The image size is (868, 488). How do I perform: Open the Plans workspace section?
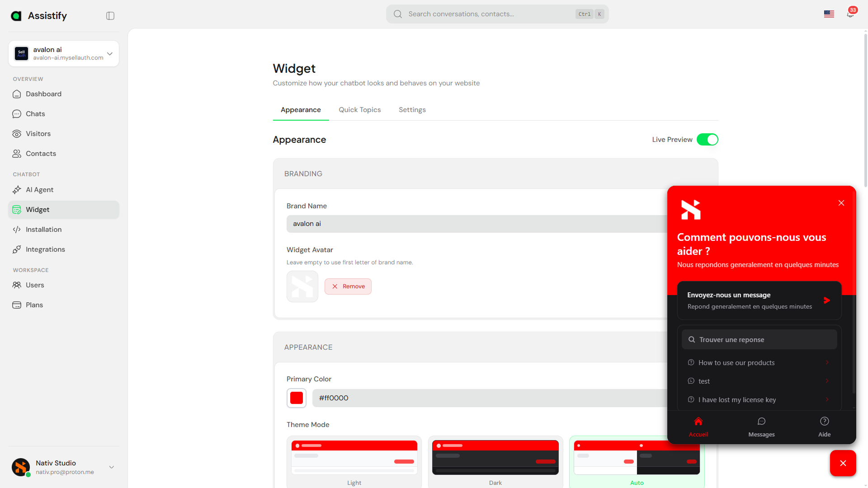[33, 305]
